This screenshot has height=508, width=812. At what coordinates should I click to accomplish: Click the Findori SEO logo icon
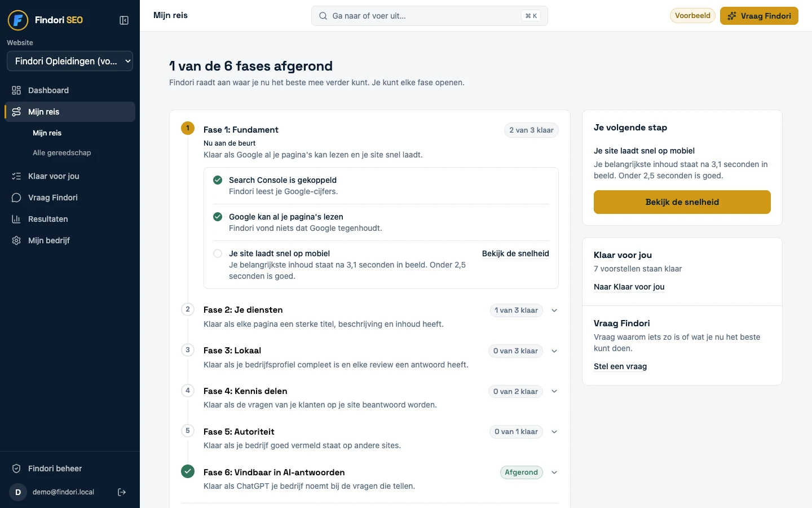18,20
